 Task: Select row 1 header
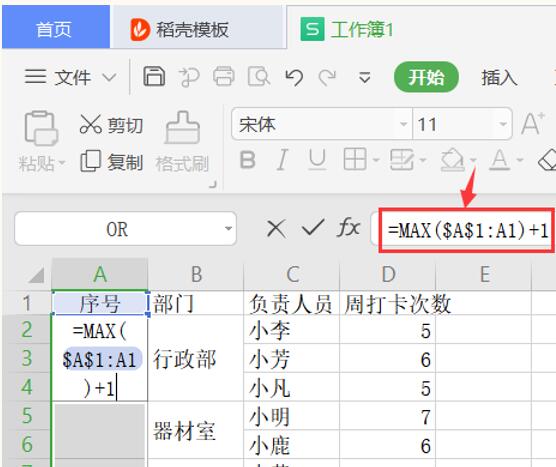tap(27, 303)
